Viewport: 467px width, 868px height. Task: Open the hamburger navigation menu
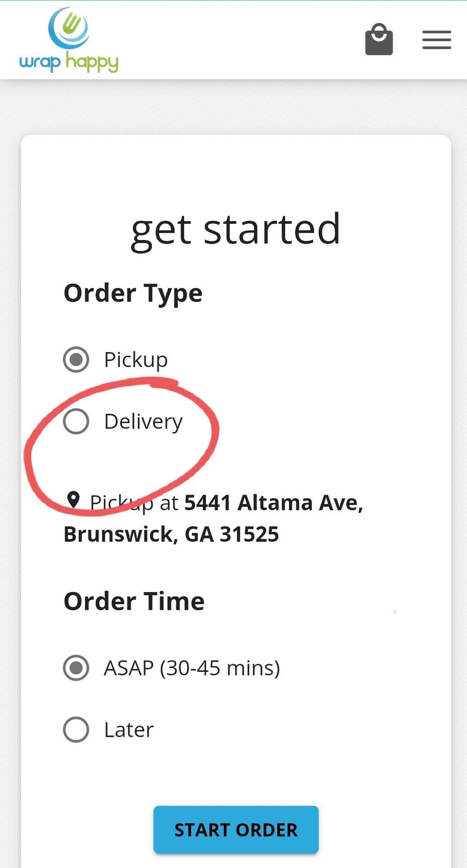click(x=436, y=40)
